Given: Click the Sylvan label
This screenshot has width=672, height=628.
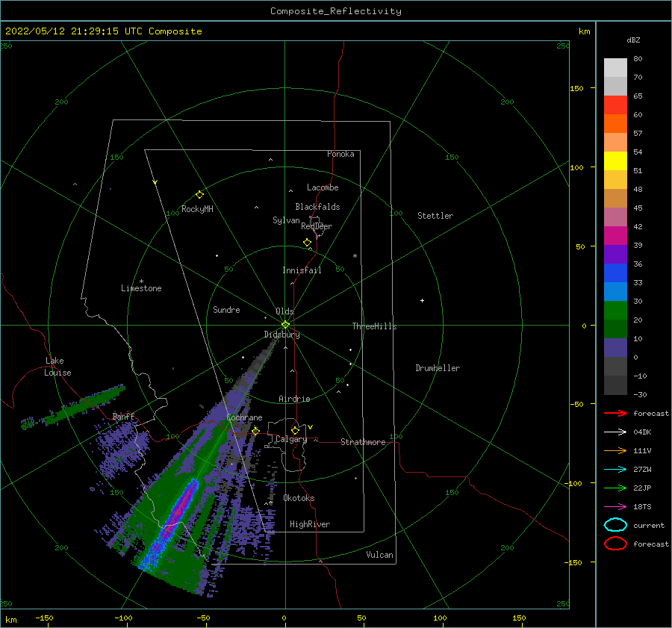Looking at the screenshot, I should (286, 220).
